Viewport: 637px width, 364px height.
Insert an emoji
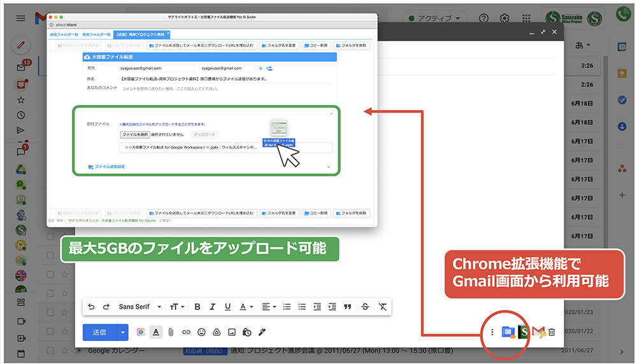coord(201,332)
